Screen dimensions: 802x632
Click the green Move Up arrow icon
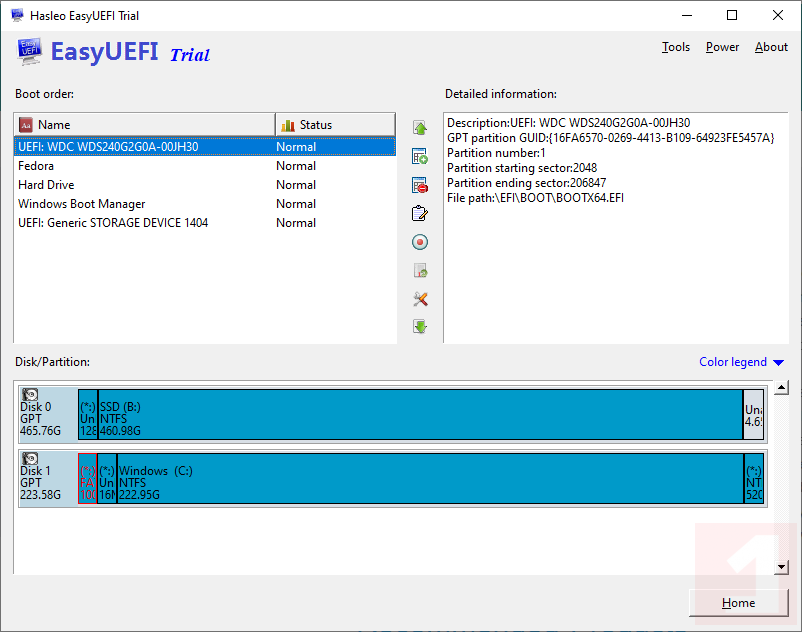420,128
